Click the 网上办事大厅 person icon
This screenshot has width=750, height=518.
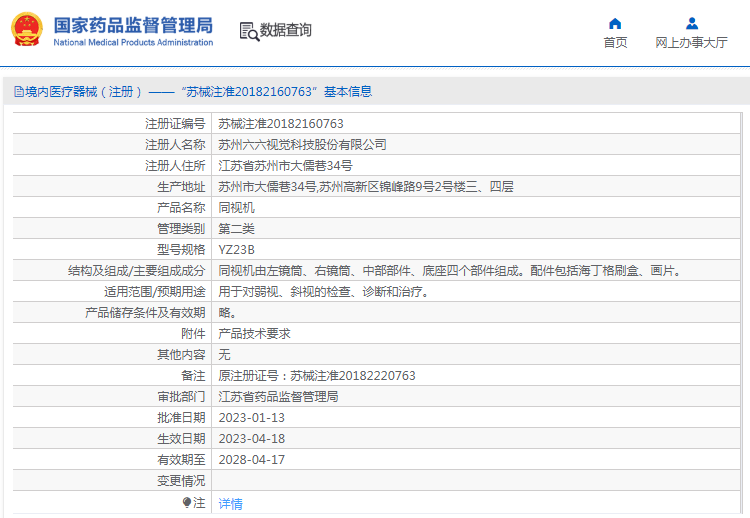(691, 23)
